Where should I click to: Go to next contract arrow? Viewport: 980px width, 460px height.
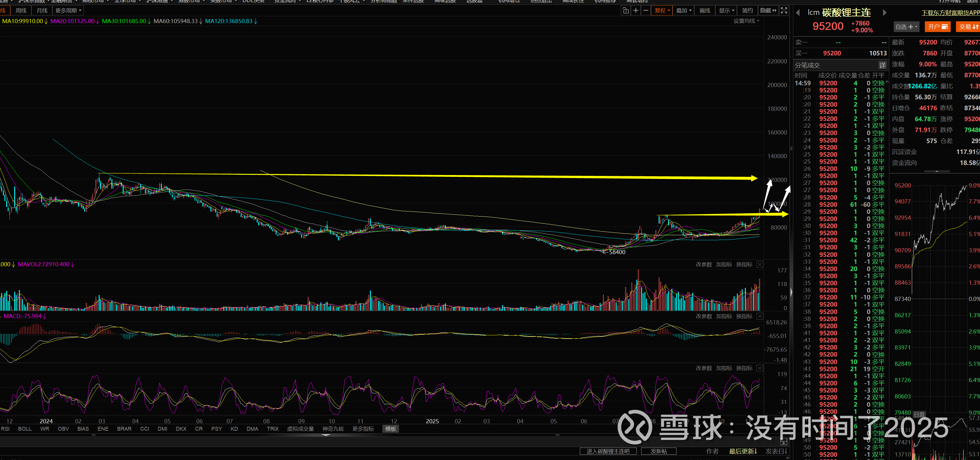(885, 12)
